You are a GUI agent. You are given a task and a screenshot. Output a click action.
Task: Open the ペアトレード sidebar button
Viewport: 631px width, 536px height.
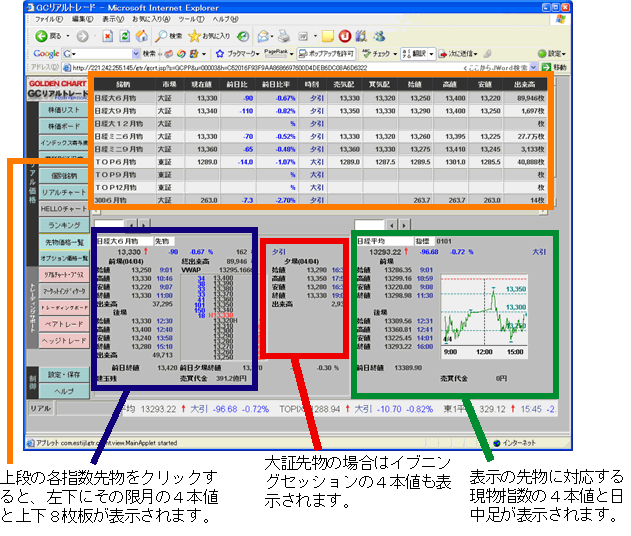(x=64, y=324)
